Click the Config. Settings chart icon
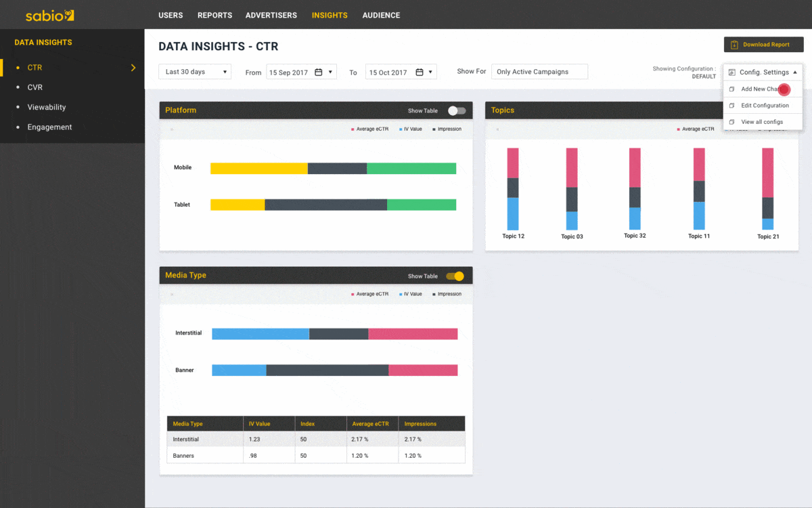The height and width of the screenshot is (508, 812). tap(731, 72)
